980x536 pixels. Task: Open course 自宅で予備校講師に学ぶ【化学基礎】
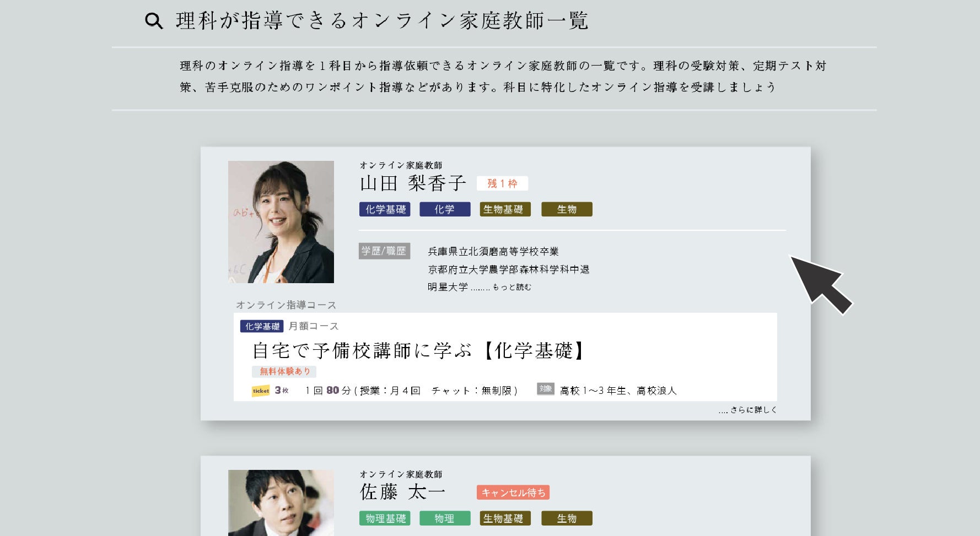pos(419,351)
